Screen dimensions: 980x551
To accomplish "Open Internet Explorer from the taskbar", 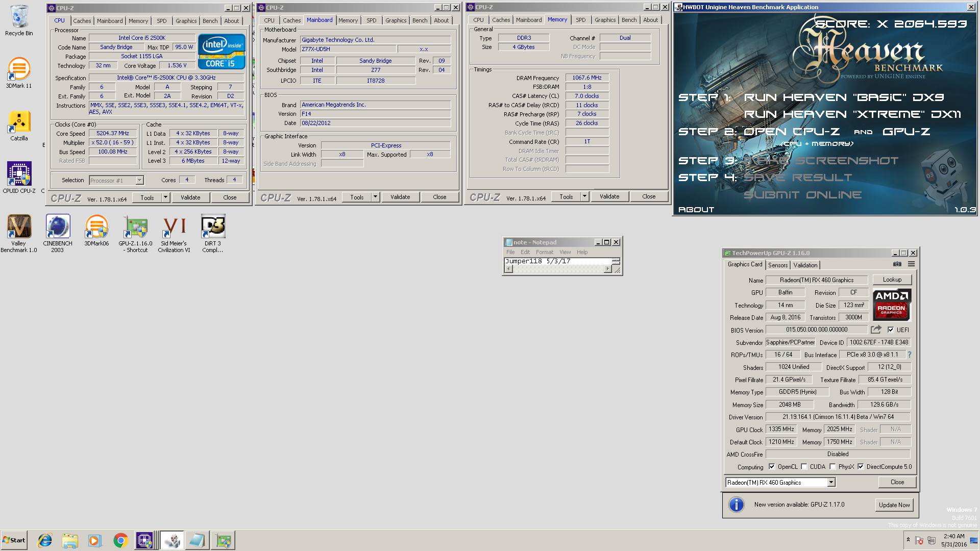I will click(x=45, y=540).
